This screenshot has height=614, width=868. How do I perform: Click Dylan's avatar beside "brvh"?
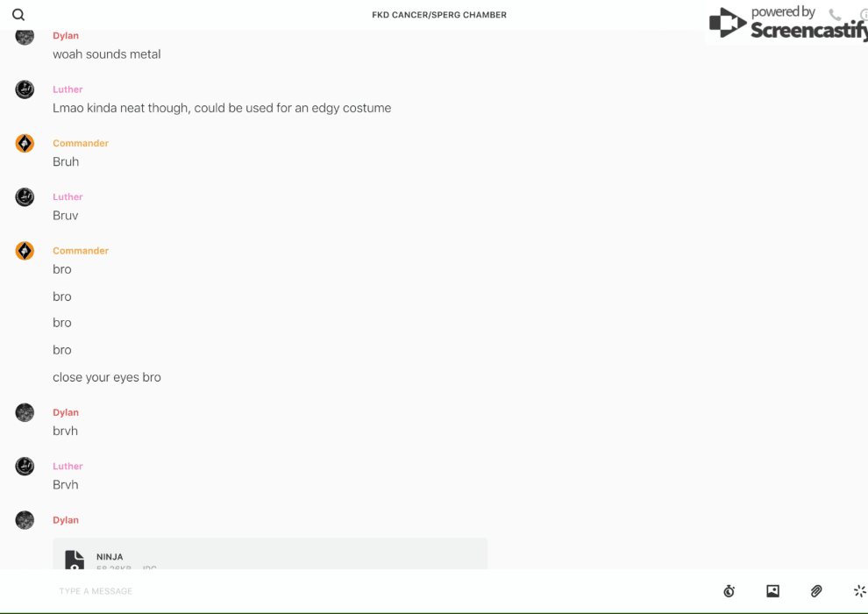point(25,412)
